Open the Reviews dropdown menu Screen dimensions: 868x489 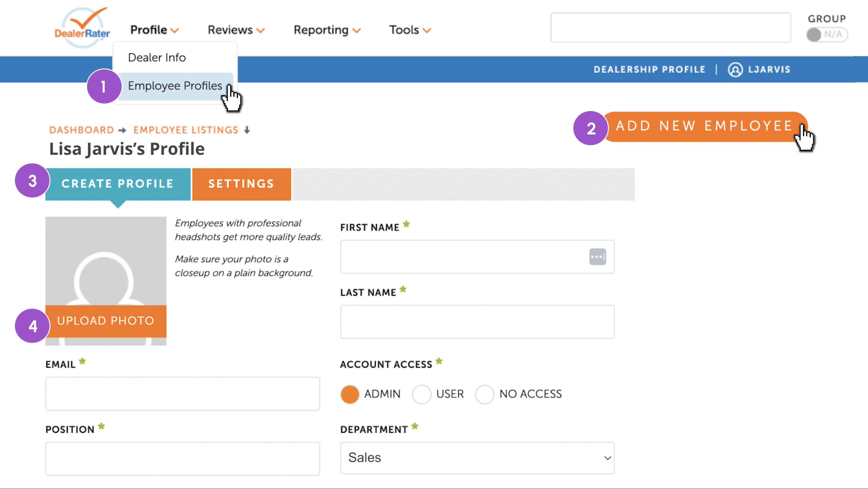click(236, 30)
